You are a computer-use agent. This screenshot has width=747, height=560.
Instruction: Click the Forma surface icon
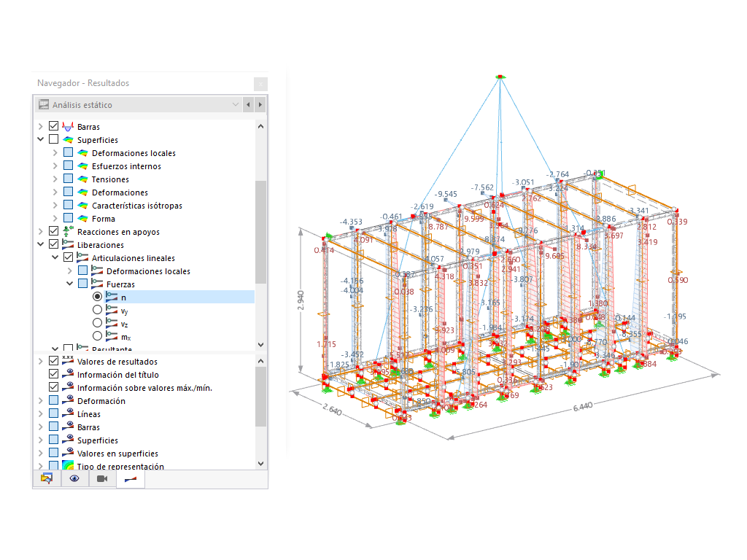click(x=82, y=219)
